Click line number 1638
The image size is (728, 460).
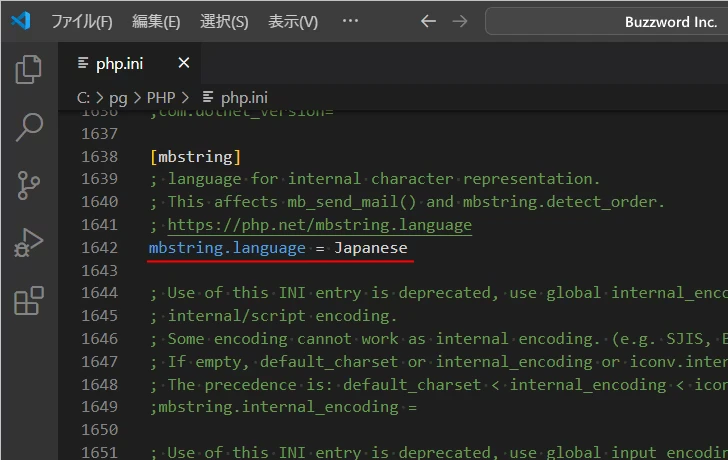click(99, 157)
